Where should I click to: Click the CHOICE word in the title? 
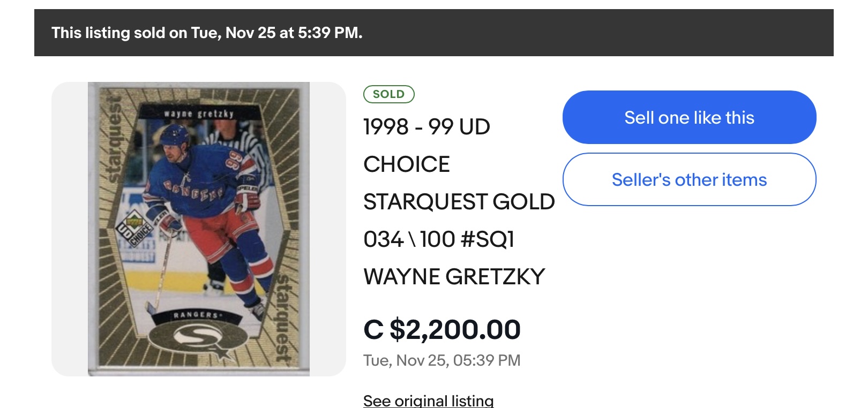click(x=406, y=164)
